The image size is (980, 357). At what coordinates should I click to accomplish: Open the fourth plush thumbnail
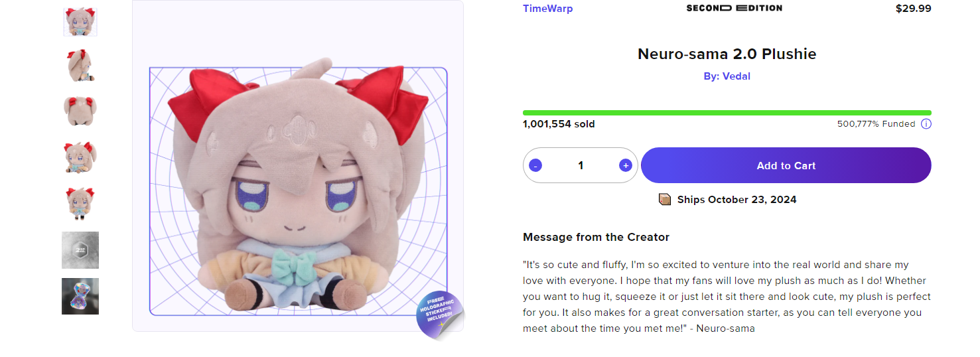tap(80, 157)
